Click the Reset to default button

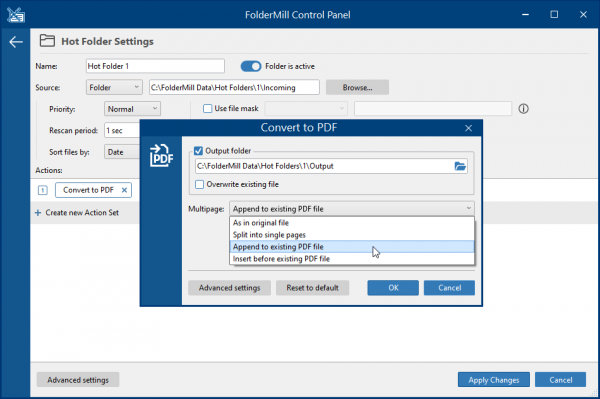coord(312,288)
